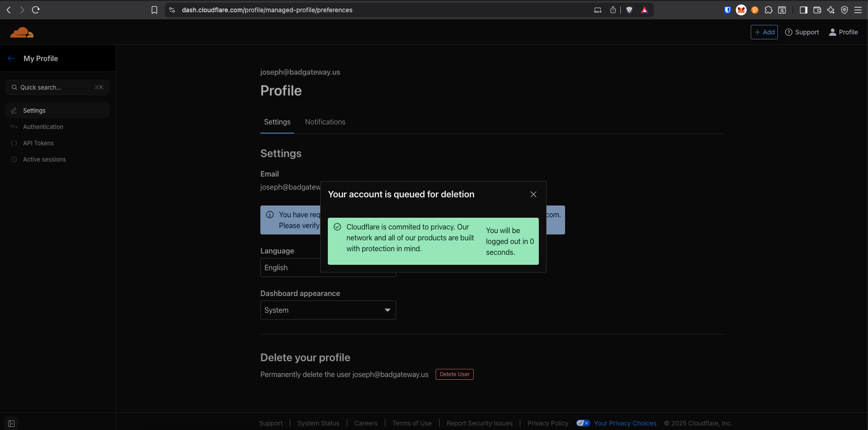Click the Cloudflare logo
This screenshot has width=868, height=430.
[21, 32]
